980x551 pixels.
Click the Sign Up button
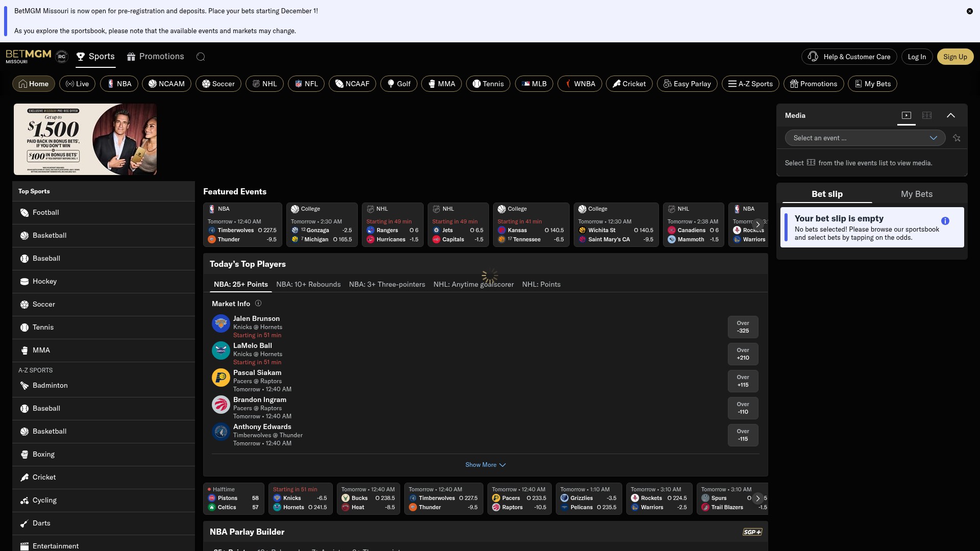coord(955,57)
